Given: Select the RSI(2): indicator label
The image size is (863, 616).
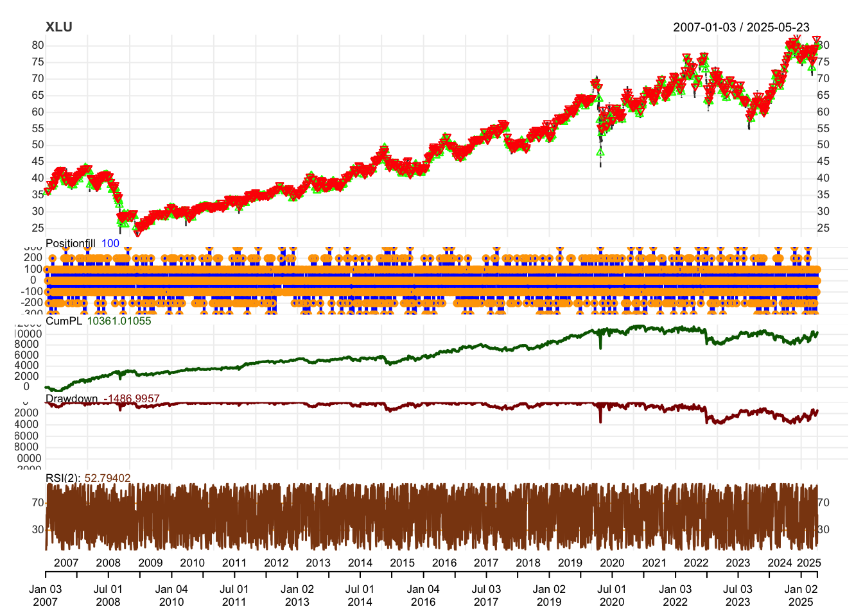Looking at the screenshot, I should pyautogui.click(x=63, y=478).
